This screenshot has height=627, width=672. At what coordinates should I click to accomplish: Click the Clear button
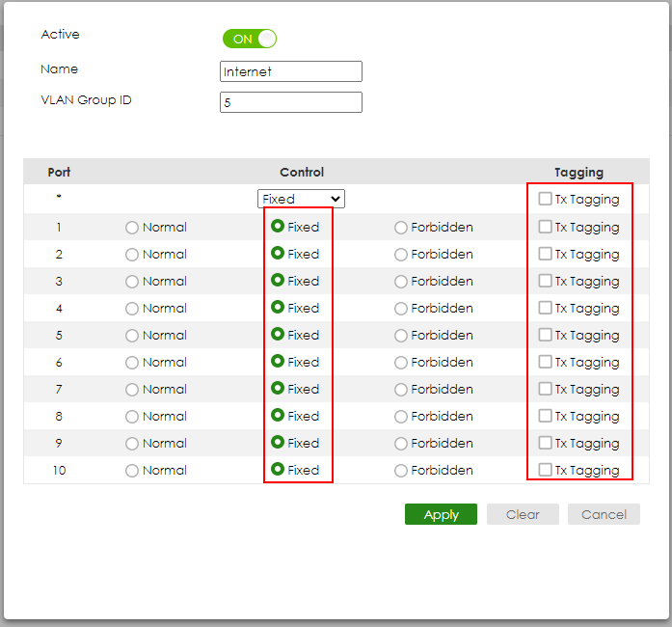pos(523,514)
